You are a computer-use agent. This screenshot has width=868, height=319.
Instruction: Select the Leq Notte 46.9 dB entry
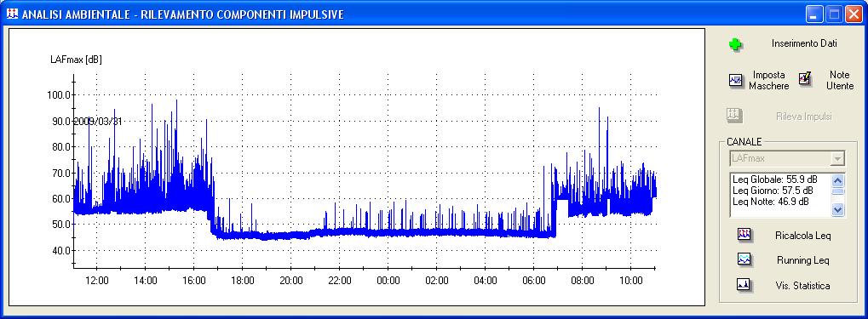point(771,202)
